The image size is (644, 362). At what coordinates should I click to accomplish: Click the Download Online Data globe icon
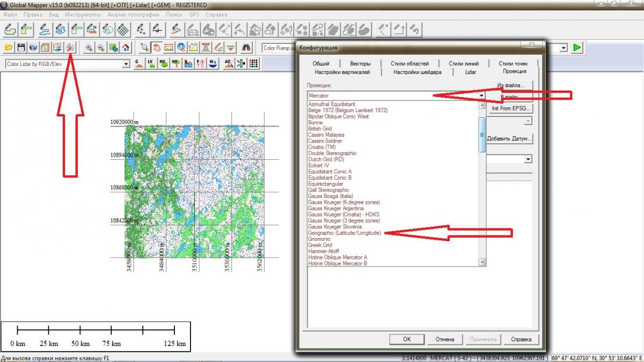(33, 48)
